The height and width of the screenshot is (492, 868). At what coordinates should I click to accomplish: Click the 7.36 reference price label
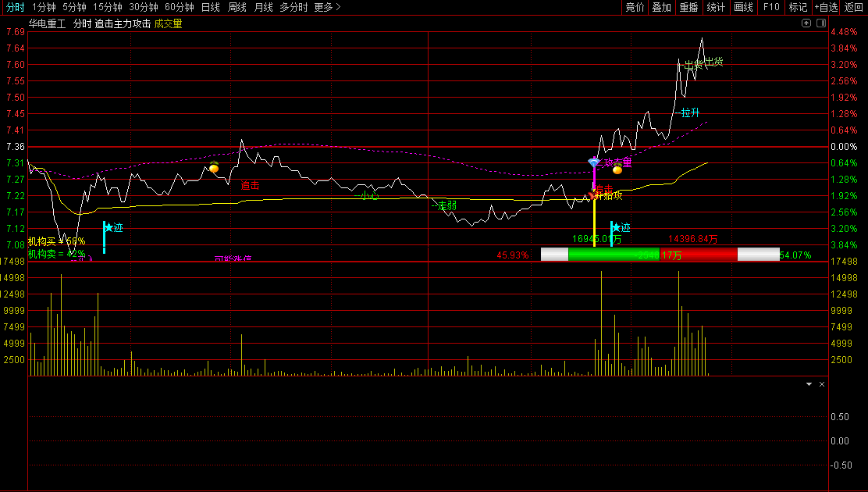coord(16,147)
